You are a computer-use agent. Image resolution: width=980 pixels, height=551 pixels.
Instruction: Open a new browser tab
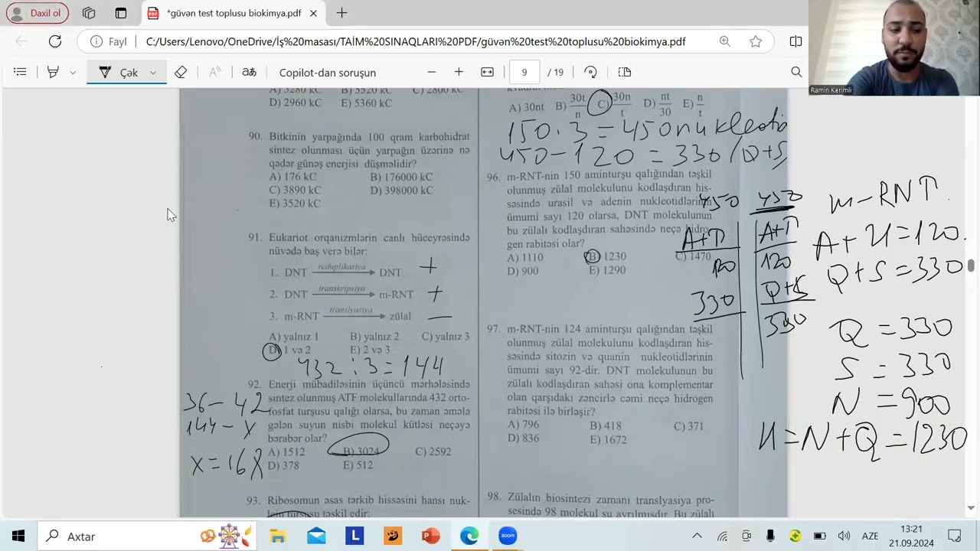341,13
